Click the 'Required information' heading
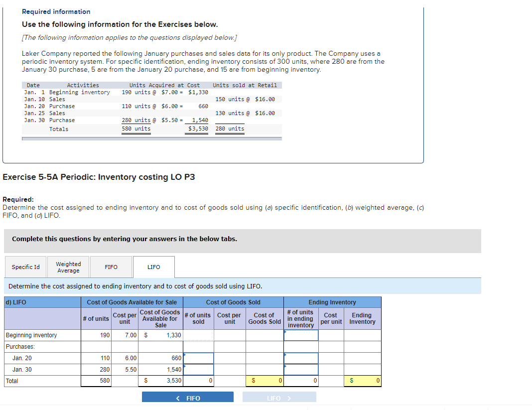This screenshot has width=532, height=410. point(56,11)
